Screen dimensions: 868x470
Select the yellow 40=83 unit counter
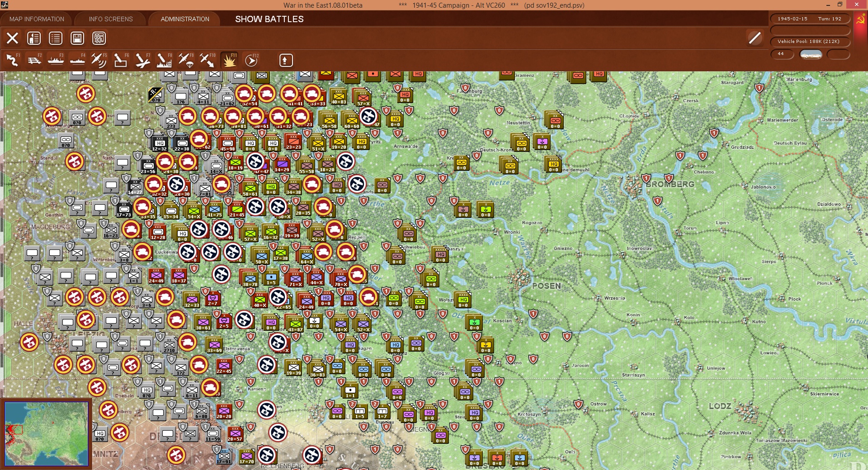coord(339,97)
